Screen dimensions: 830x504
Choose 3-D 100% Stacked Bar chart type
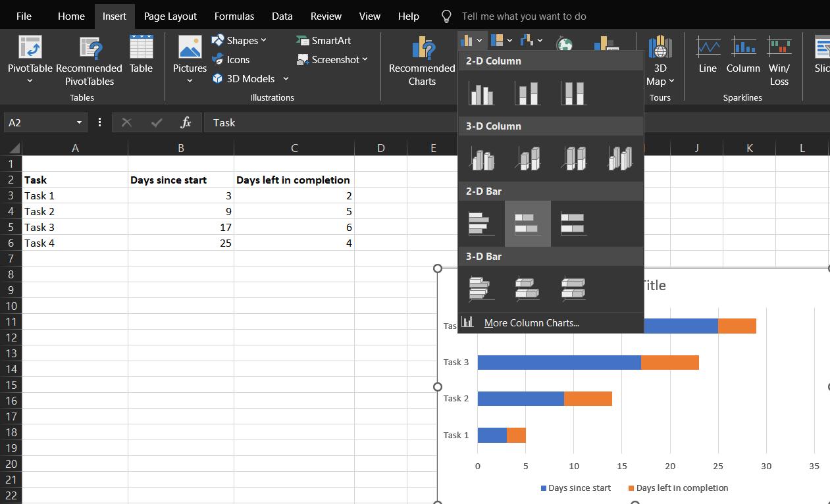tap(573, 288)
